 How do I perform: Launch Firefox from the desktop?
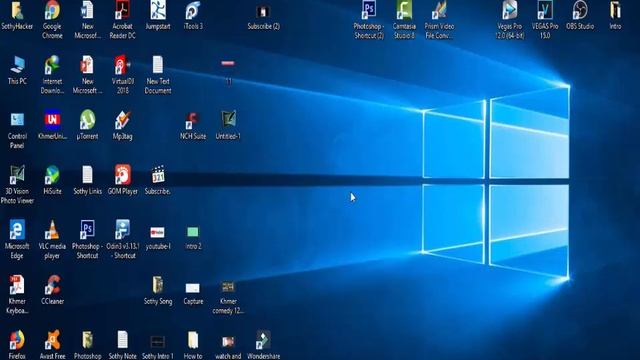click(17, 340)
